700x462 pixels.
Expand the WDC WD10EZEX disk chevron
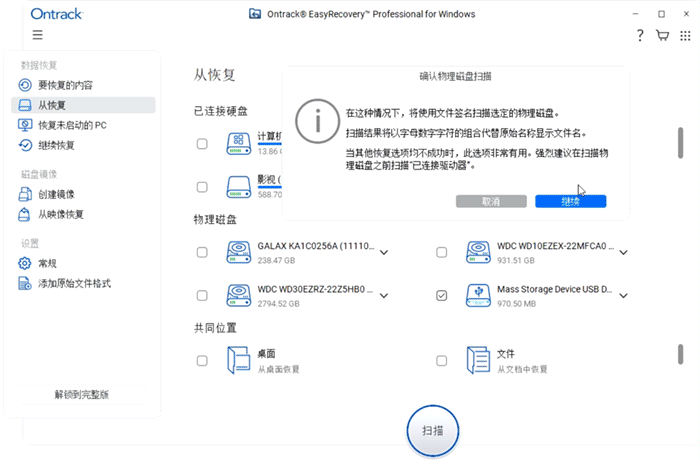click(624, 253)
